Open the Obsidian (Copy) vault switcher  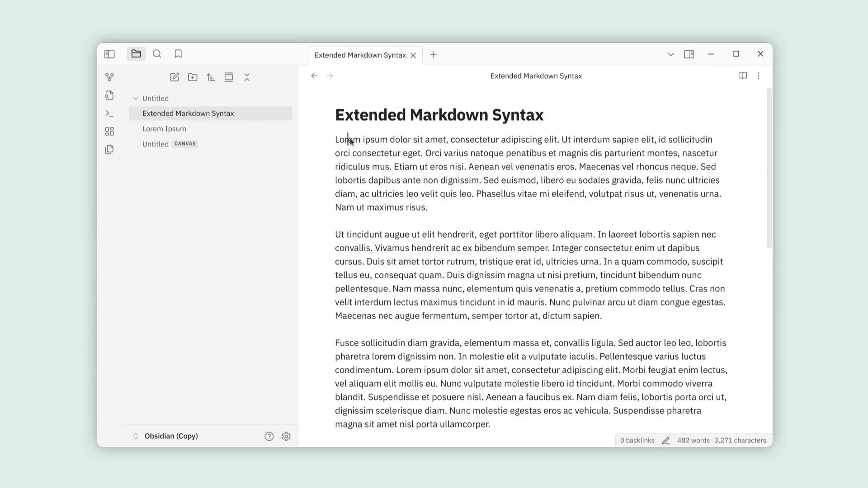point(171,436)
